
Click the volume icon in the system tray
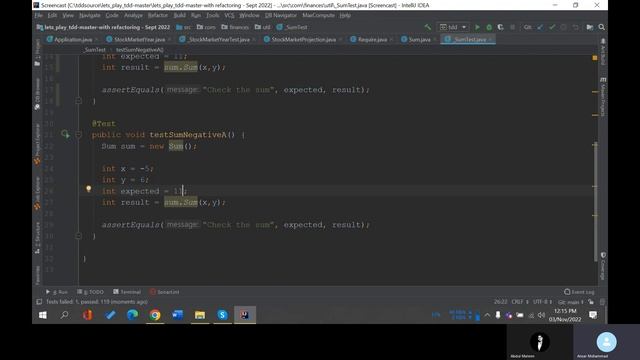coord(542,315)
